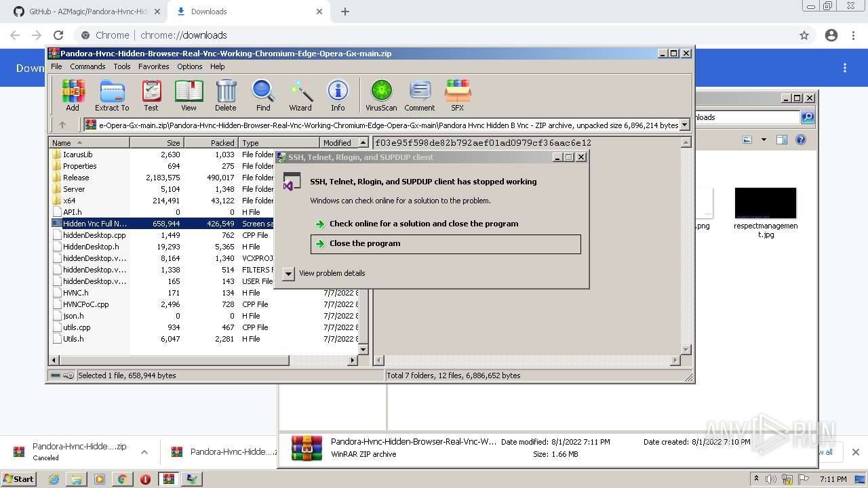Reload the Chrome page
Viewport: 868px width, 488px height.
pyautogui.click(x=58, y=35)
